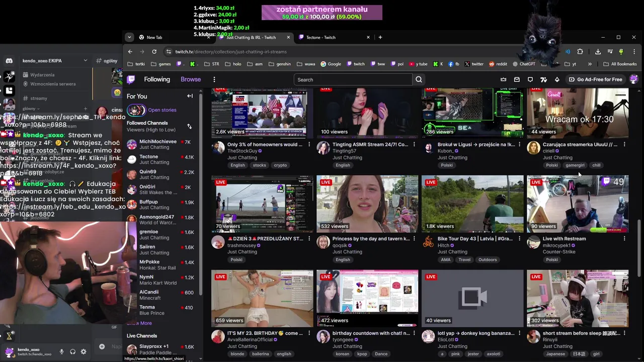Open Twitch inbox notifications envelope
This screenshot has width=644, height=362.
click(x=517, y=79)
